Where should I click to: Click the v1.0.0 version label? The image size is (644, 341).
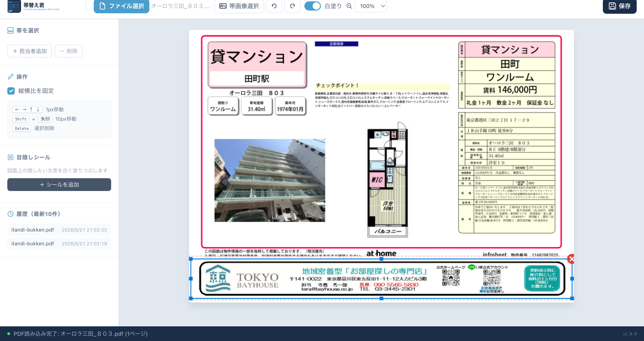click(x=630, y=334)
